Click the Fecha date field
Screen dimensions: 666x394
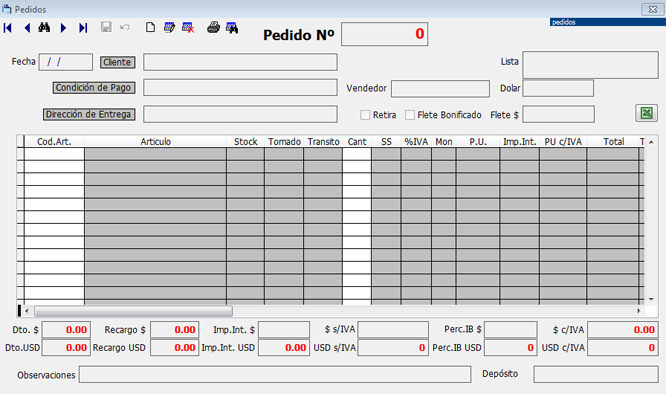[x=65, y=62]
